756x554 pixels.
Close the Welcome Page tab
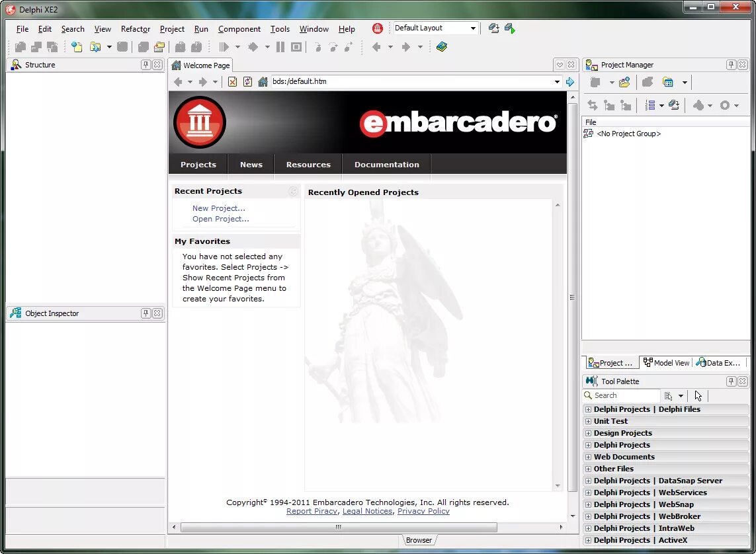click(571, 65)
